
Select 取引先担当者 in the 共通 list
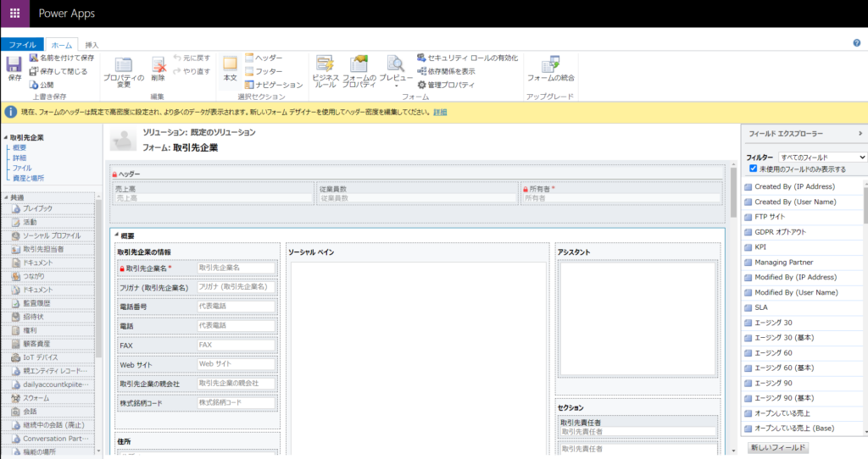tap(47, 249)
